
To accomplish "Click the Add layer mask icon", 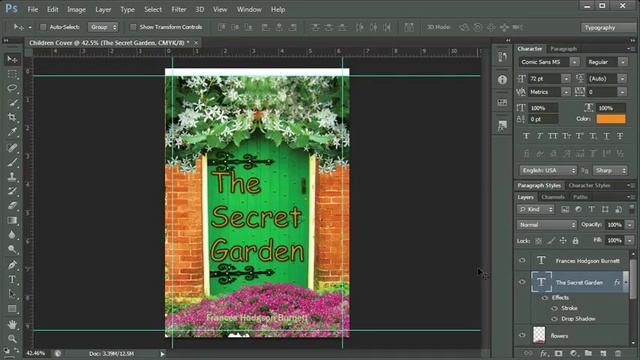I will click(x=558, y=353).
